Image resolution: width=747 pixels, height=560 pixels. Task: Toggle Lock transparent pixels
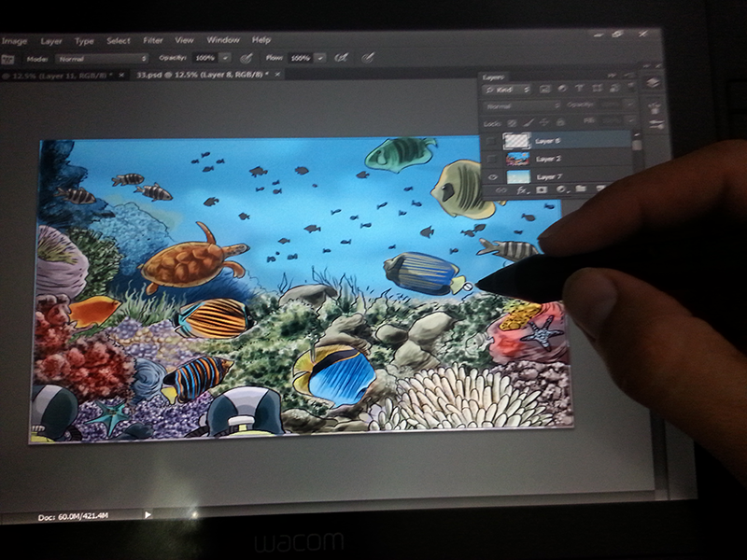512,123
